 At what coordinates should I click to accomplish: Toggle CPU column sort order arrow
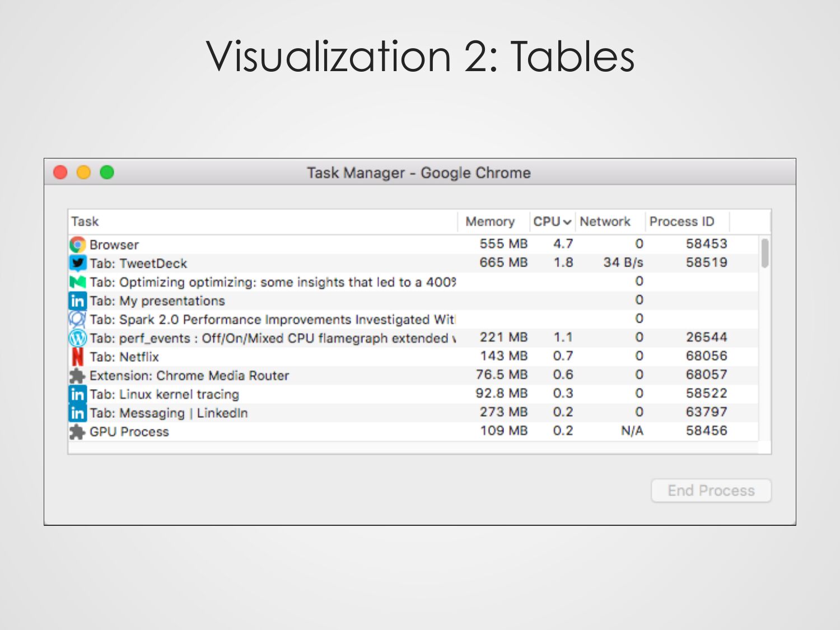coord(567,222)
